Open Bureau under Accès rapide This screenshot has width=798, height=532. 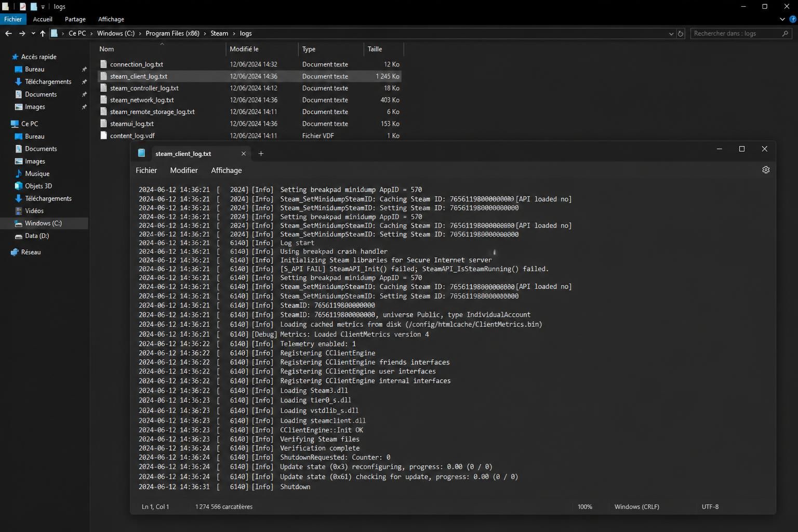pyautogui.click(x=34, y=69)
